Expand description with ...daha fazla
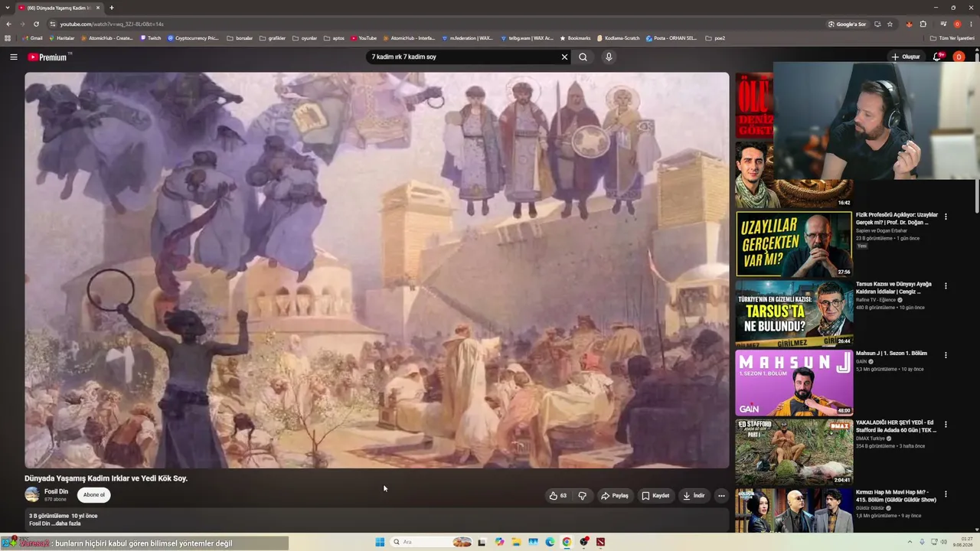Screen dimensions: 980x551 coord(66,523)
